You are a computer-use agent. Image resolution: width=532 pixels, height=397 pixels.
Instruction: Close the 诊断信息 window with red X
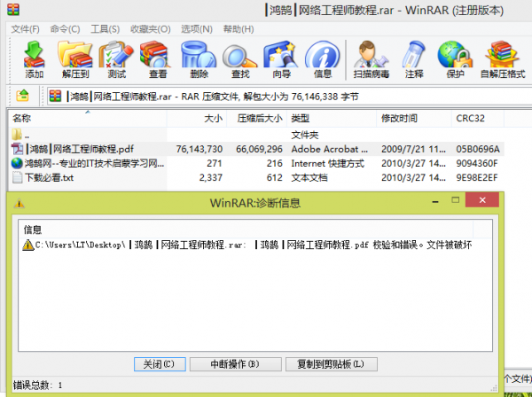(482, 199)
